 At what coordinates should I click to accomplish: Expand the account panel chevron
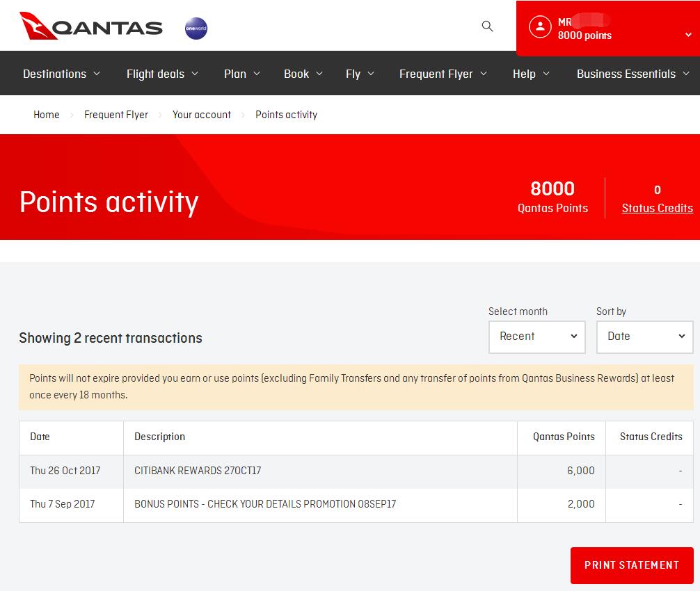click(688, 35)
